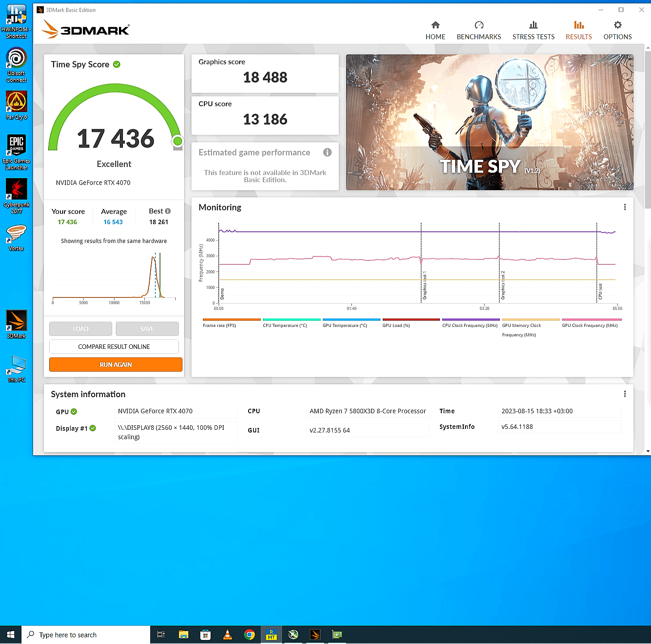The width and height of the screenshot is (651, 644).
Task: Click COMPARE RESULT ONLINE
Action: [x=114, y=347]
